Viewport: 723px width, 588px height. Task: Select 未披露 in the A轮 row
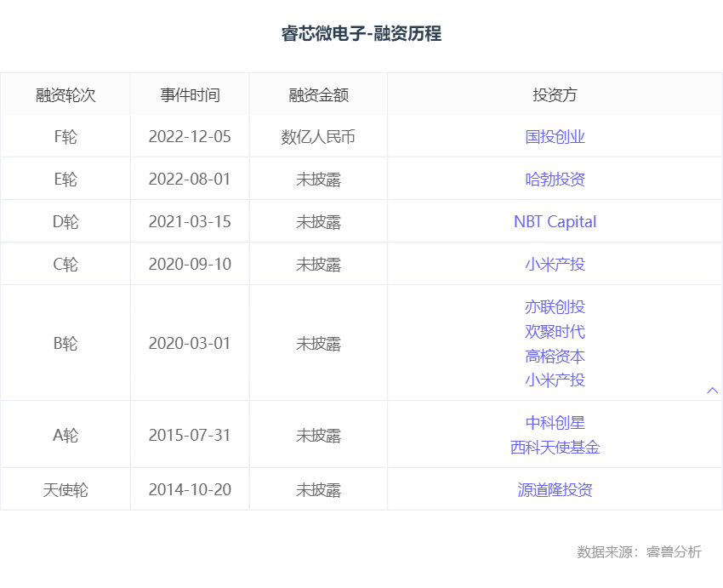pyautogui.click(x=319, y=436)
